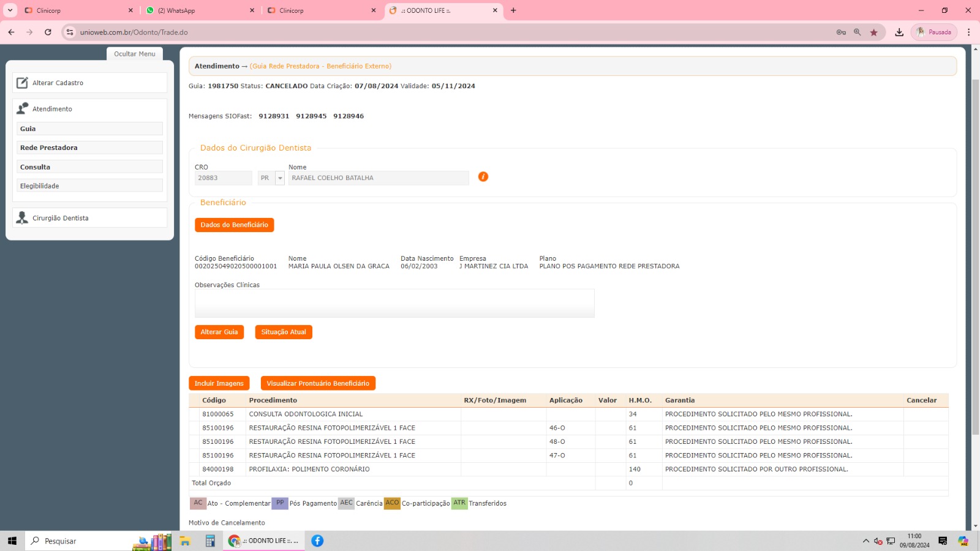The height and width of the screenshot is (551, 980).
Task: Click SIOFast message 9128931
Action: click(274, 116)
